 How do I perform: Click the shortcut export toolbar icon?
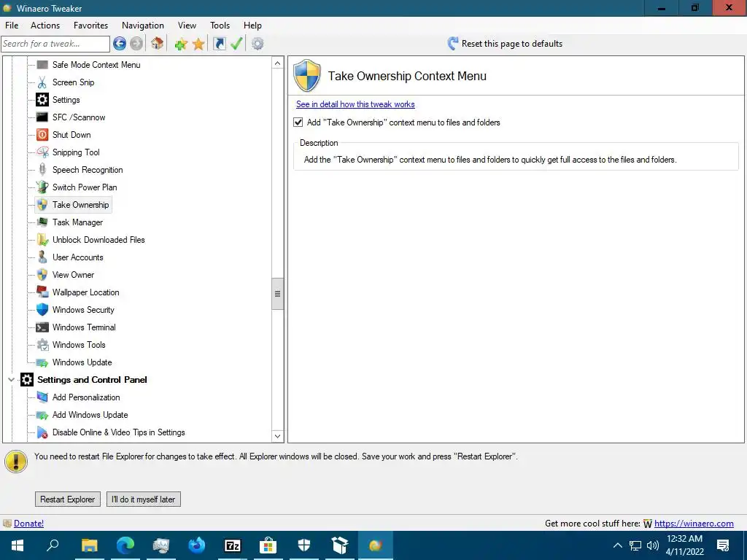pyautogui.click(x=219, y=44)
